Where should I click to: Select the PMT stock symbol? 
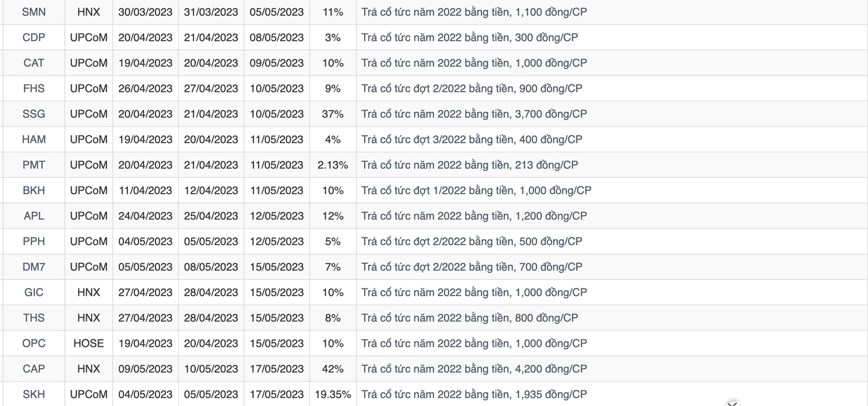pyautogui.click(x=34, y=165)
